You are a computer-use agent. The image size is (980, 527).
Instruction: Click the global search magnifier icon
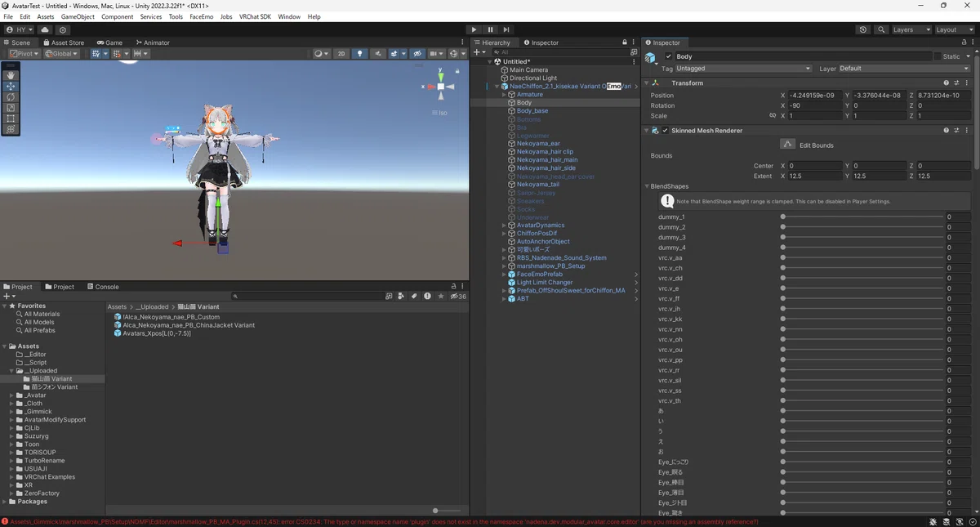click(881, 29)
